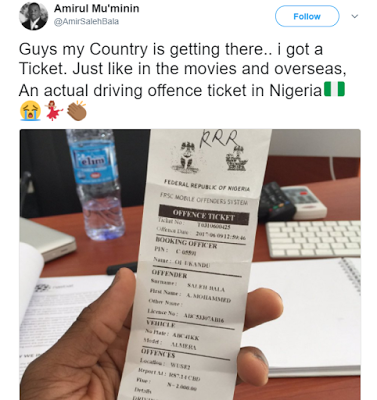Click the FRSC crest logo on ticket
Image resolution: width=377 pixels, height=400 pixels.
[x=236, y=159]
